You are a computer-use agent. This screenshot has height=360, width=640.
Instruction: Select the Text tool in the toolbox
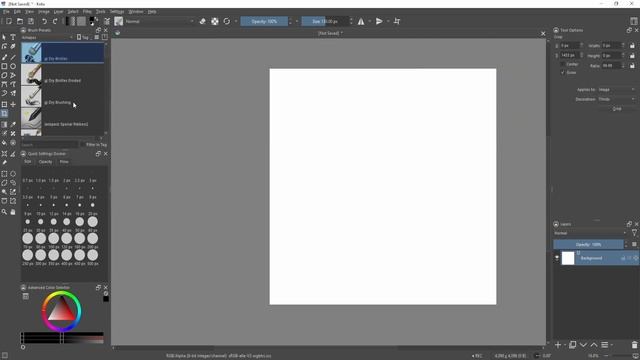pyautogui.click(x=13, y=37)
